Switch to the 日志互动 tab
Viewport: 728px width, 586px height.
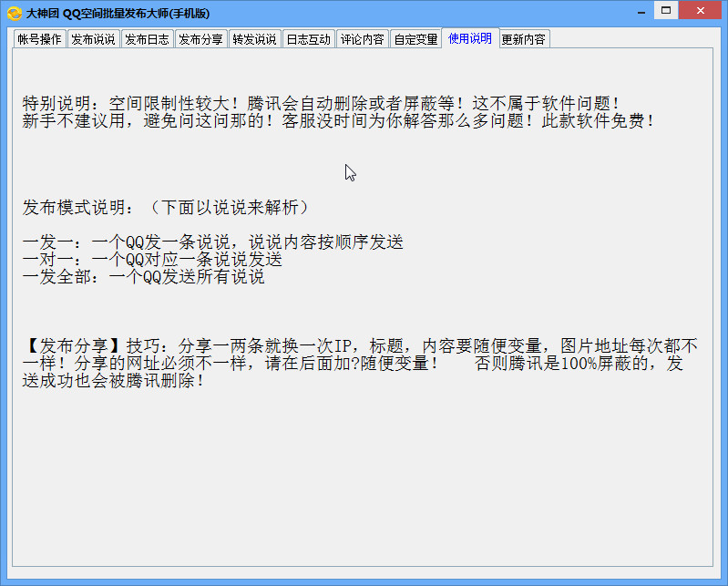309,39
